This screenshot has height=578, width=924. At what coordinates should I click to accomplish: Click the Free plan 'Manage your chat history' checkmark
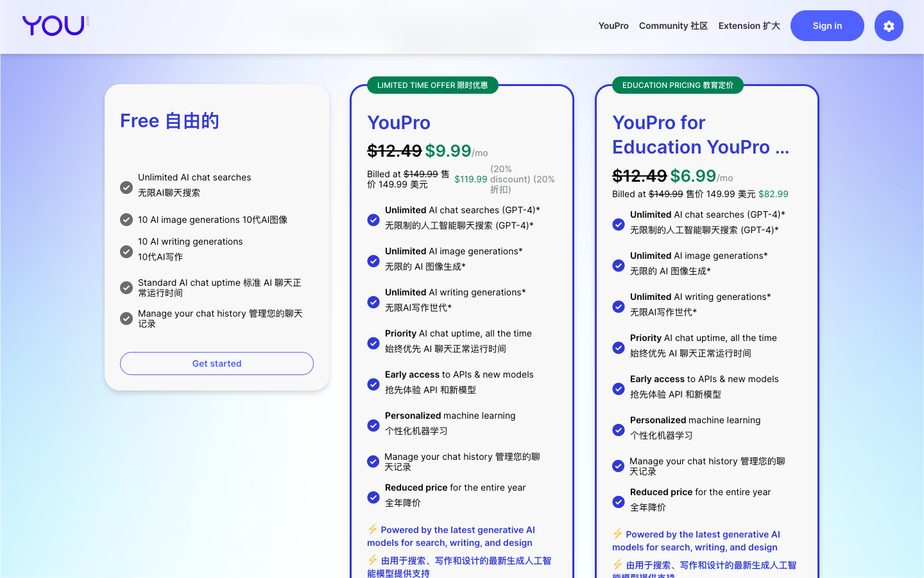tap(126, 319)
